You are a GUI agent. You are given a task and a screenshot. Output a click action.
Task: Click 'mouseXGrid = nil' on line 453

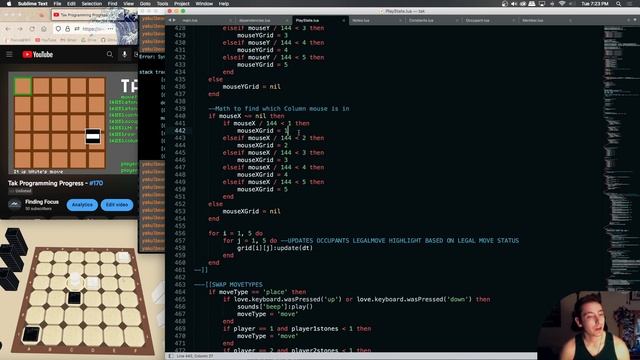(x=251, y=211)
